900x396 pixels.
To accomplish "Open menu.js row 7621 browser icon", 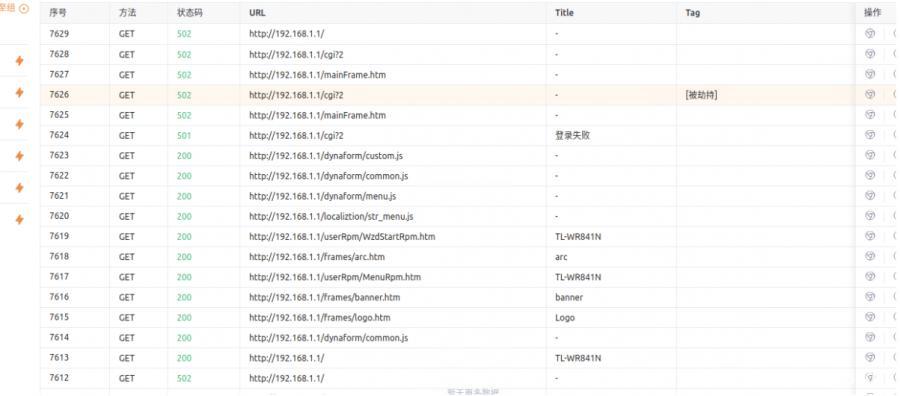I will [870, 196].
